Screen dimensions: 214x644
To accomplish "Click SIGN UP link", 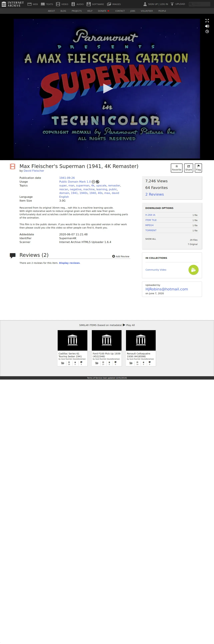I will pyautogui.click(x=153, y=4).
